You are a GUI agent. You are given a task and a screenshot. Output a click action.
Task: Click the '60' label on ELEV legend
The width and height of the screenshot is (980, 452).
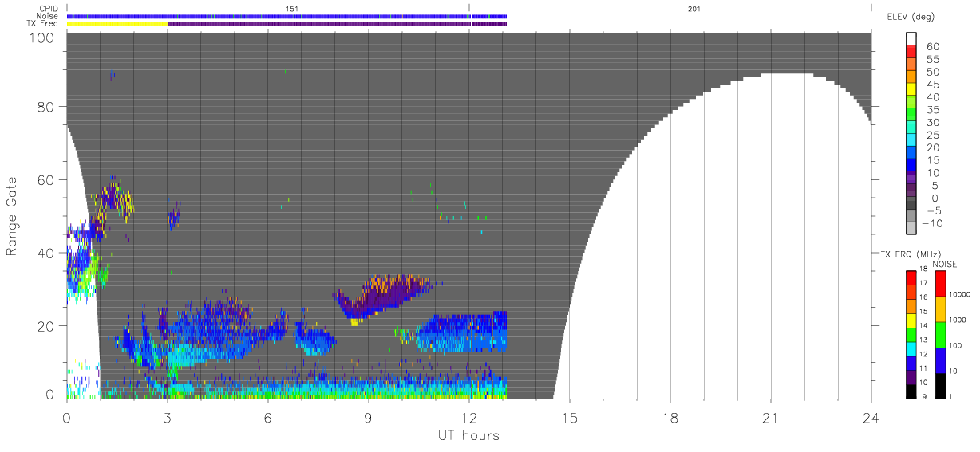[x=933, y=46]
